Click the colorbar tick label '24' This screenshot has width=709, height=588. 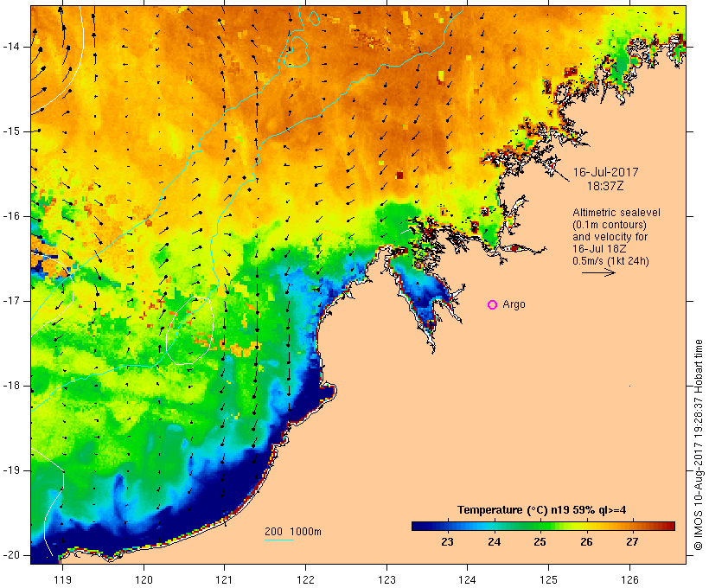click(x=495, y=542)
